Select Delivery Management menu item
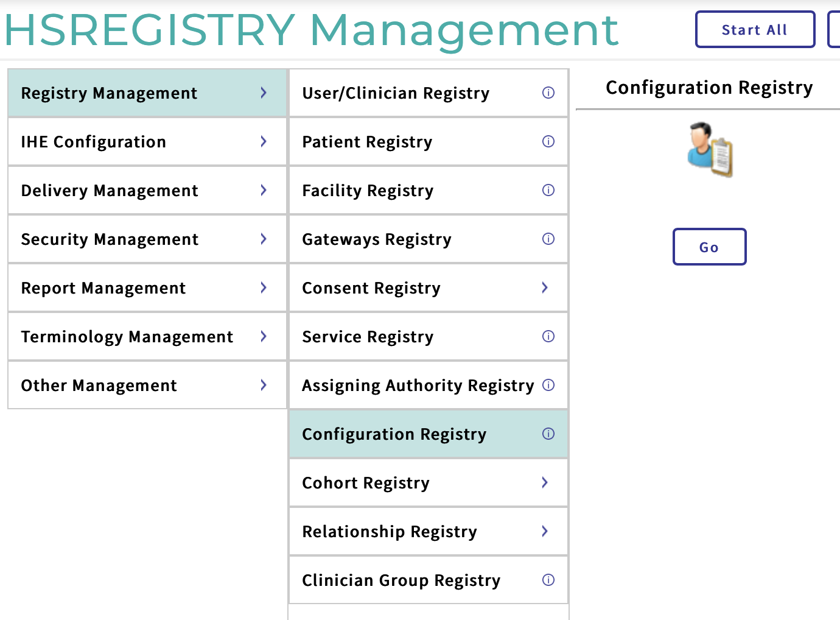The width and height of the screenshot is (840, 620). click(110, 191)
